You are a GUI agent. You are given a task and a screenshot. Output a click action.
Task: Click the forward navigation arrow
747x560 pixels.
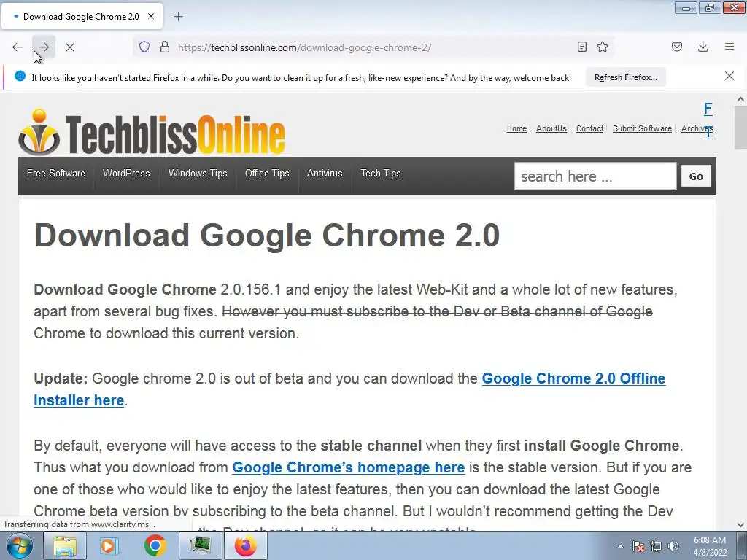44,47
